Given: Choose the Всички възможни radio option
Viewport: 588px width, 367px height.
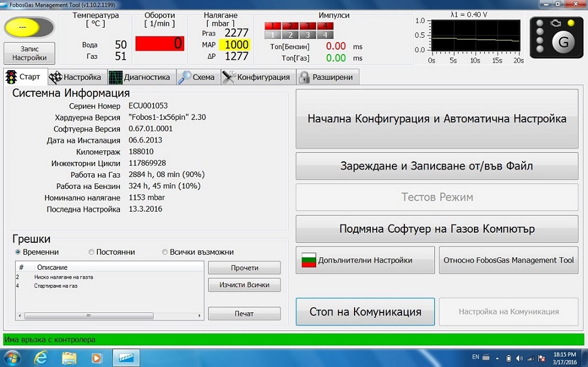Looking at the screenshot, I should pyautogui.click(x=165, y=252).
